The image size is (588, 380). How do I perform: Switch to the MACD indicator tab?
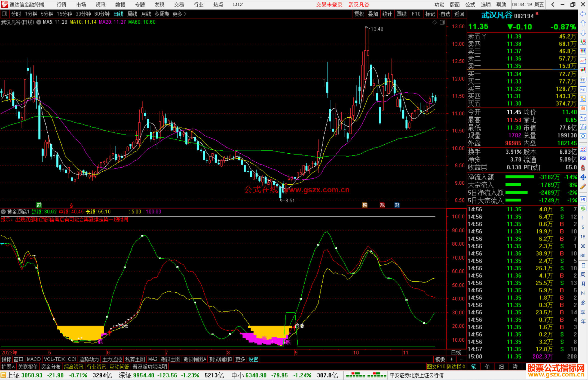click(x=33, y=359)
